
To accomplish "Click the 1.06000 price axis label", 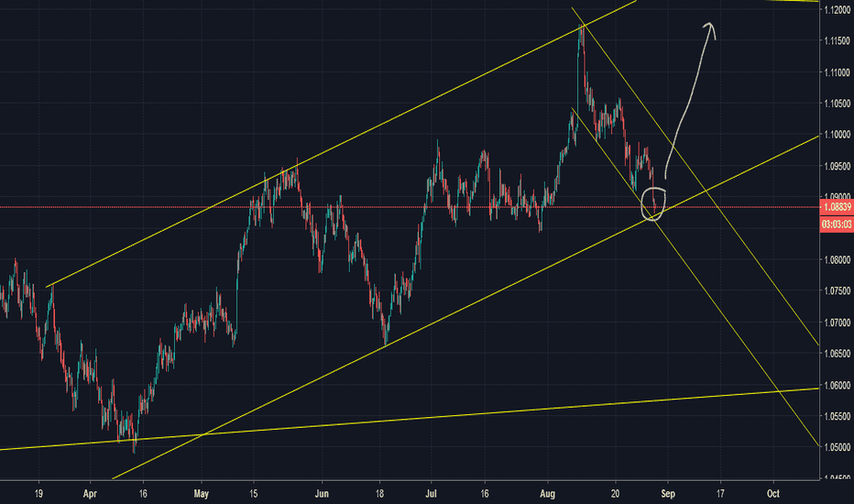I will pyautogui.click(x=838, y=385).
